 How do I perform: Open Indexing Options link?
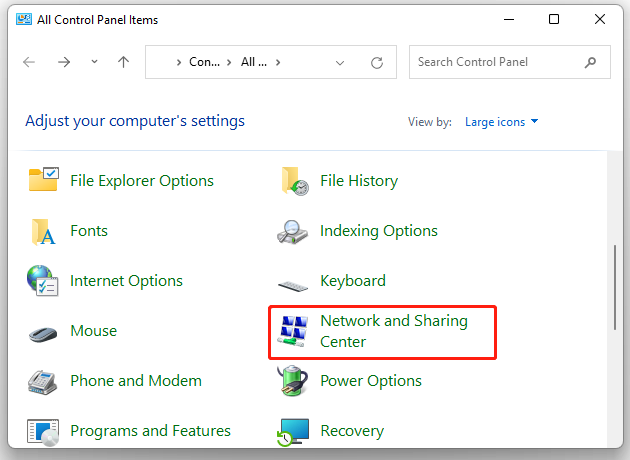tap(378, 231)
